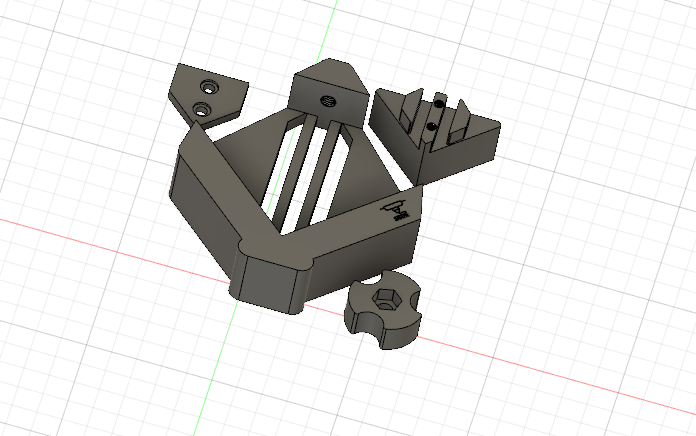Screen dimensions: 696x436
Task: Select the round knob with hexagonal recess
Action: coord(383,309)
